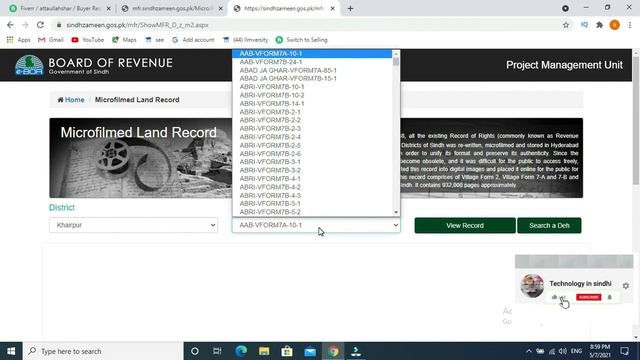Screen dimensions: 640x360
Task: Click dropdown list scroll down arrow
Action: point(396,212)
